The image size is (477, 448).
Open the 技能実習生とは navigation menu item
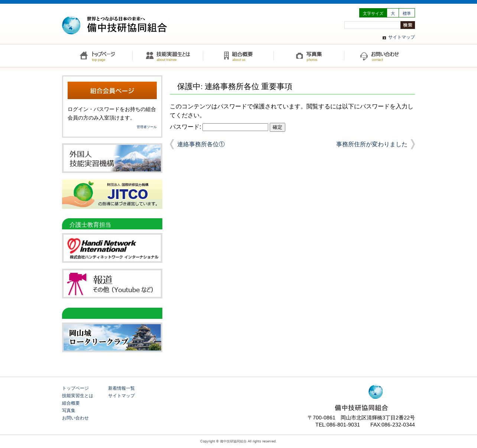click(x=168, y=56)
